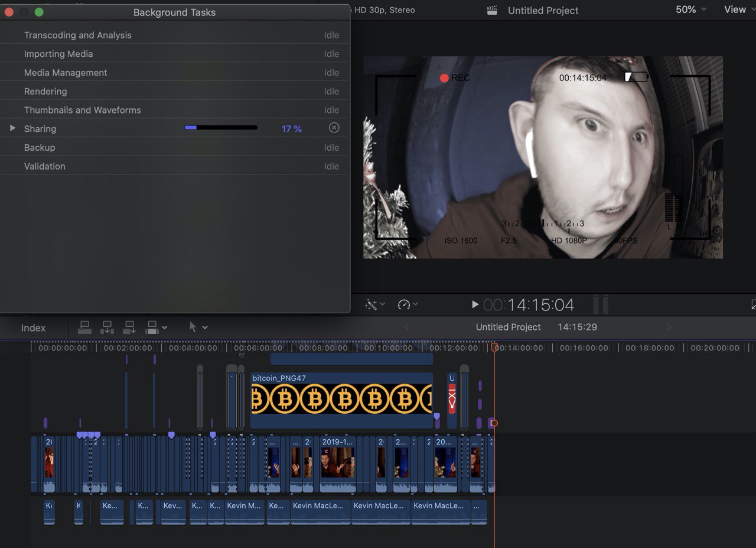Select the bitcoin_PNG47 connected clip
The height and width of the screenshot is (548, 756).
(x=341, y=400)
